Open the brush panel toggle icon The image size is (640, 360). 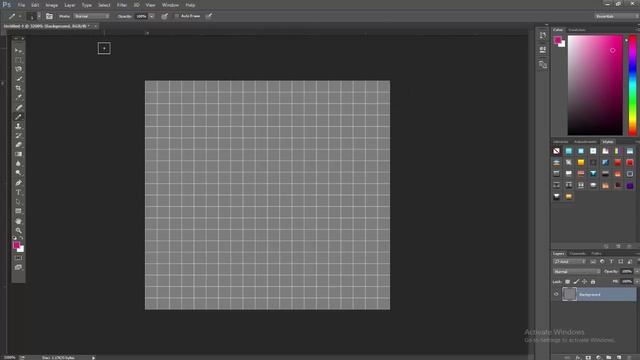tap(49, 16)
